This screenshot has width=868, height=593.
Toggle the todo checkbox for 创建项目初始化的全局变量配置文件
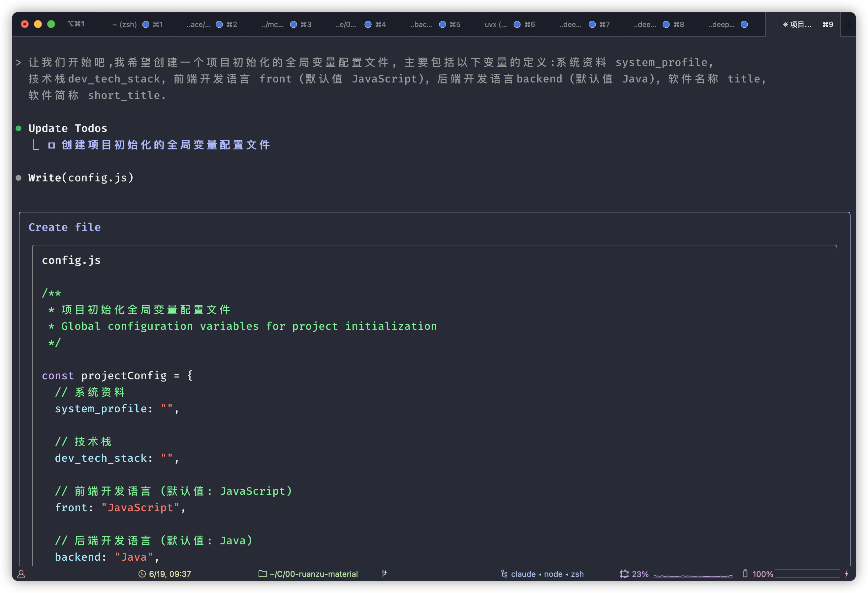[51, 145]
